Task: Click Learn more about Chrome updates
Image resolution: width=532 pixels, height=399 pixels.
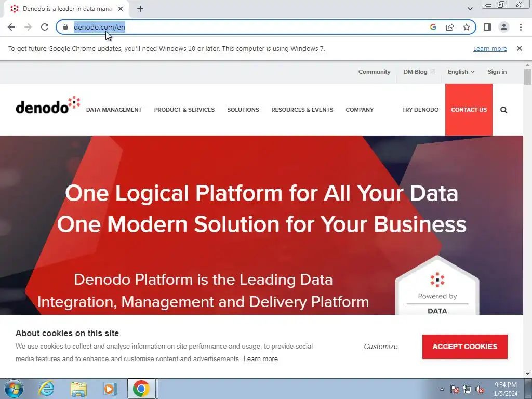Action: point(490,48)
